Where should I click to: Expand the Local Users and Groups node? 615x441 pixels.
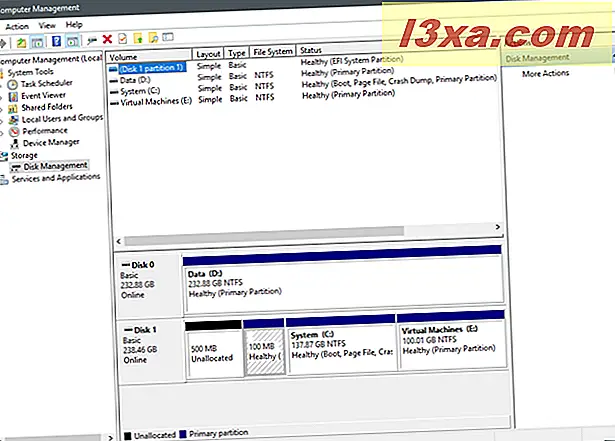tap(2, 121)
